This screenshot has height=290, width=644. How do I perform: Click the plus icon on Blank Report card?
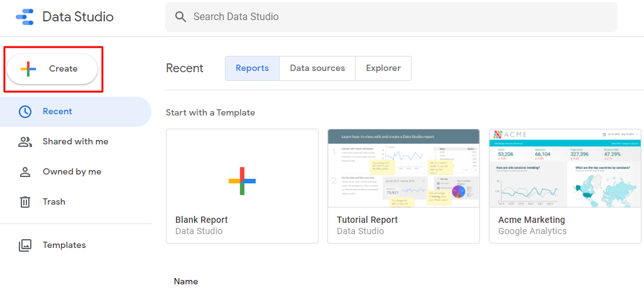[x=243, y=181]
